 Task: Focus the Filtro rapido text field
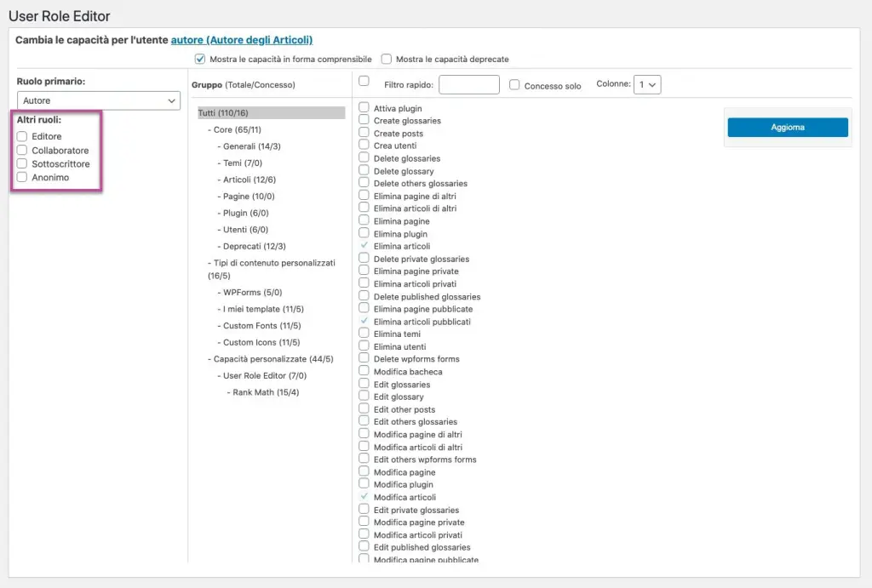469,84
